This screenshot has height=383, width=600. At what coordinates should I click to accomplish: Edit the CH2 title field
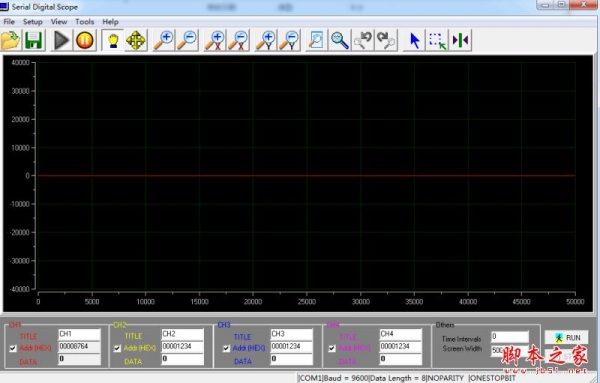183,334
